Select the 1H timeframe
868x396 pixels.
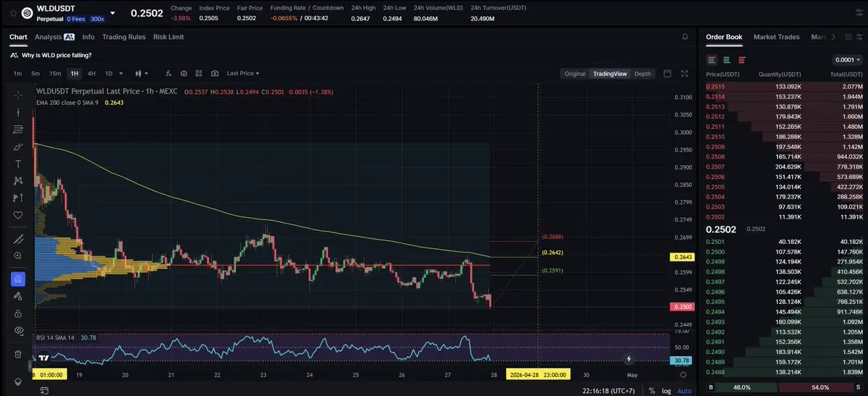[x=74, y=73]
